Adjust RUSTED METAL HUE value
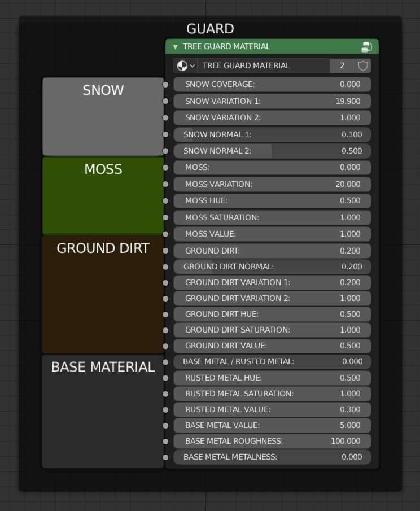This screenshot has width=420, height=511. [272, 378]
